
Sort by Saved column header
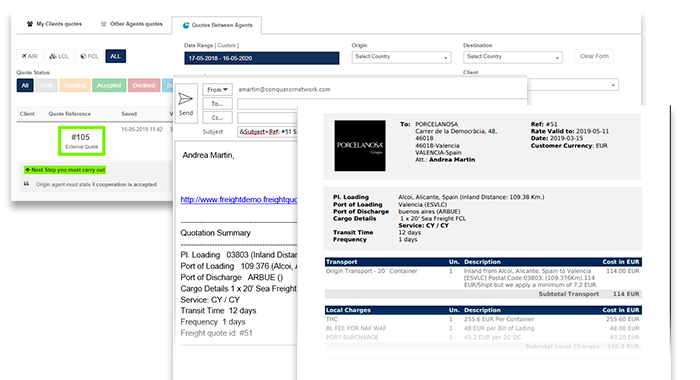tap(129, 114)
